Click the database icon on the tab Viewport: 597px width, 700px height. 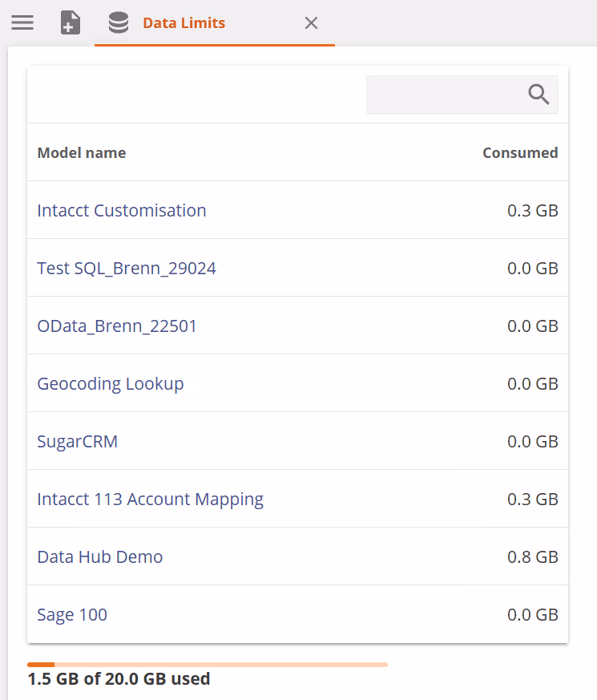click(x=119, y=23)
